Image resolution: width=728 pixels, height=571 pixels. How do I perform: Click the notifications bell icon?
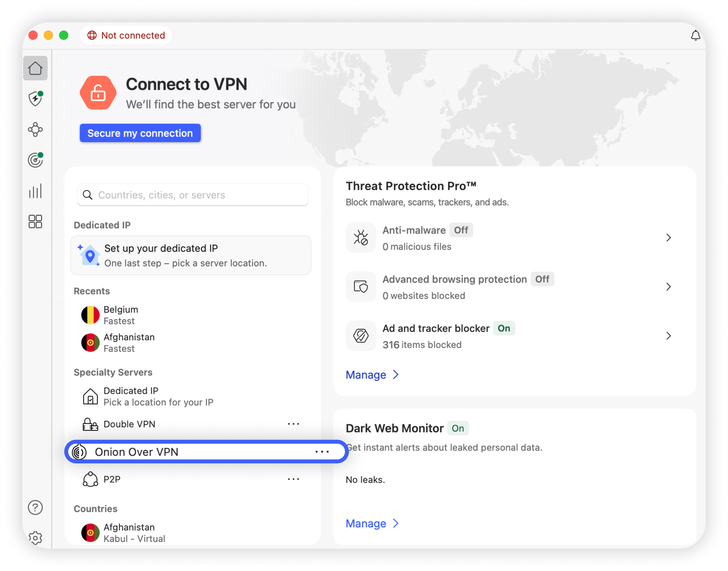695,35
